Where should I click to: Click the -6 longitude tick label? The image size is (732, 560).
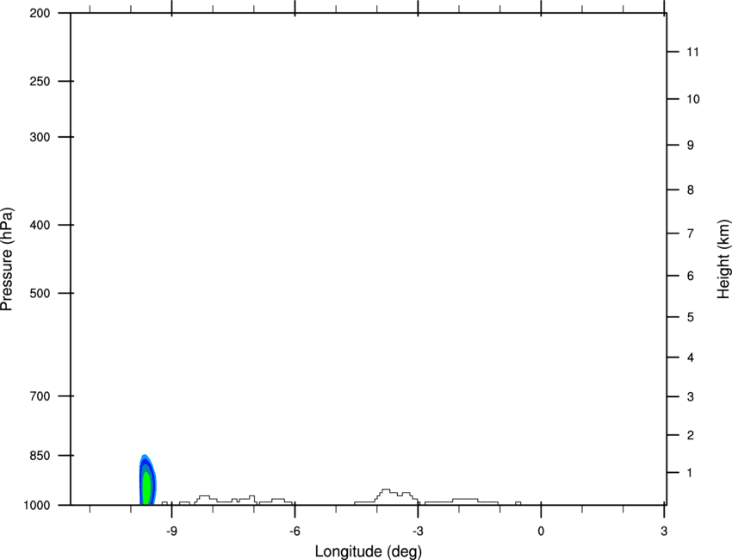(295, 531)
